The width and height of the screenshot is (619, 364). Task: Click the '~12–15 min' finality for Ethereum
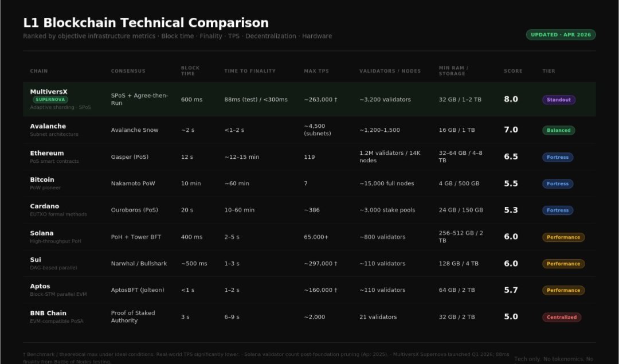(x=242, y=156)
